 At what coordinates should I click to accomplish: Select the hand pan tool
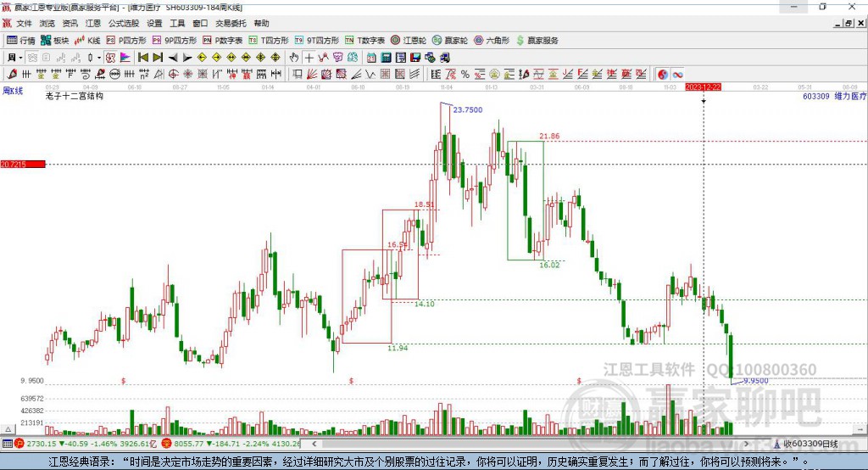coord(294,58)
